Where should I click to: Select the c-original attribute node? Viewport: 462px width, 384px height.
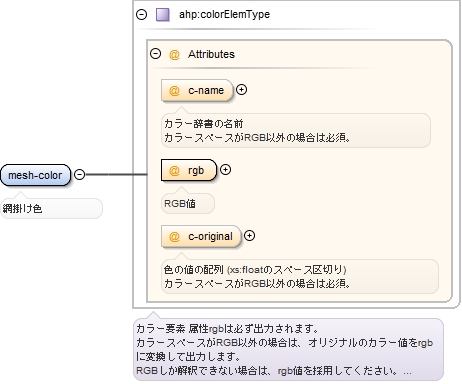click(x=201, y=236)
